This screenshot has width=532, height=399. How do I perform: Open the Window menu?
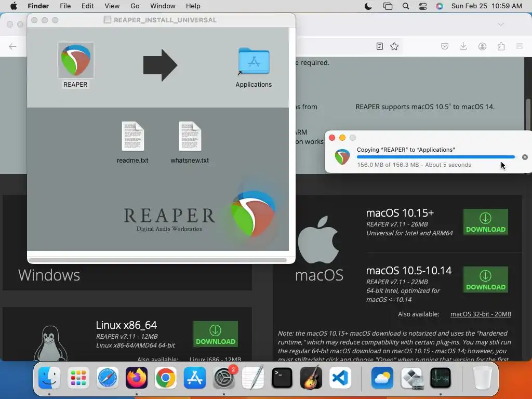pos(163,6)
